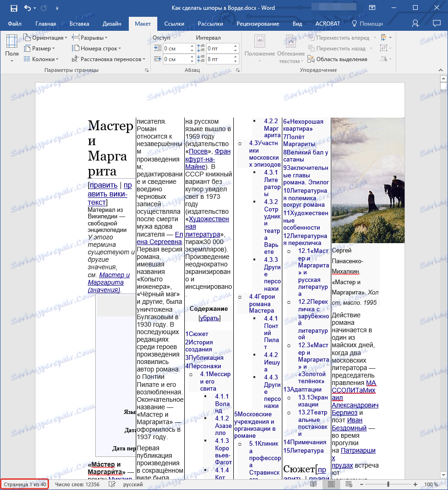
Task: Click the spacing after 8 пт field
Action: coord(219,59)
